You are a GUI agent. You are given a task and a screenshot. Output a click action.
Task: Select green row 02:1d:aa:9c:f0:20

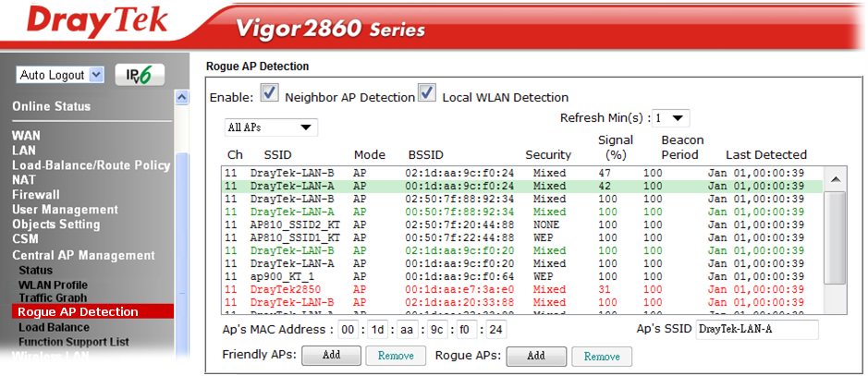pyautogui.click(x=521, y=250)
